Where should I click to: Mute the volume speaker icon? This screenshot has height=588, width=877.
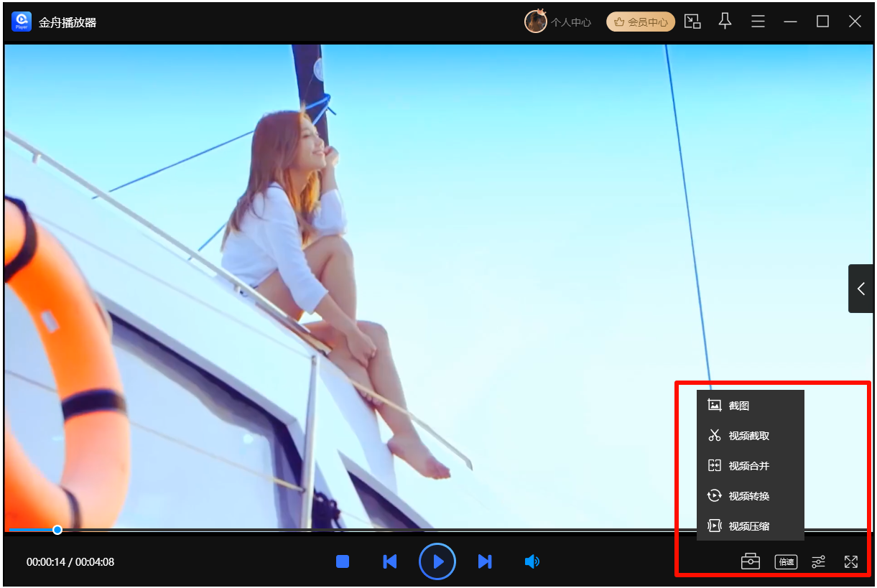(x=532, y=561)
